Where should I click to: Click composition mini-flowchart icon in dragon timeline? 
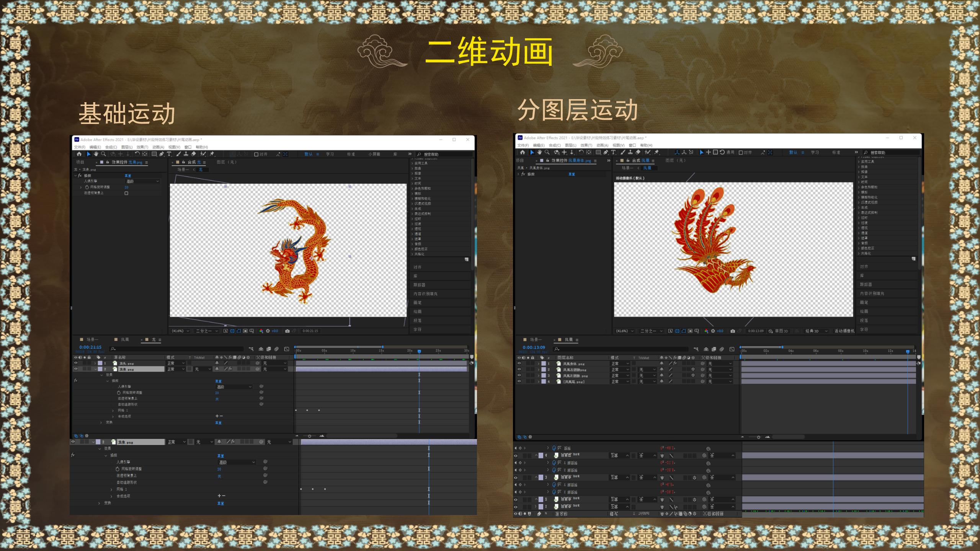(x=251, y=349)
